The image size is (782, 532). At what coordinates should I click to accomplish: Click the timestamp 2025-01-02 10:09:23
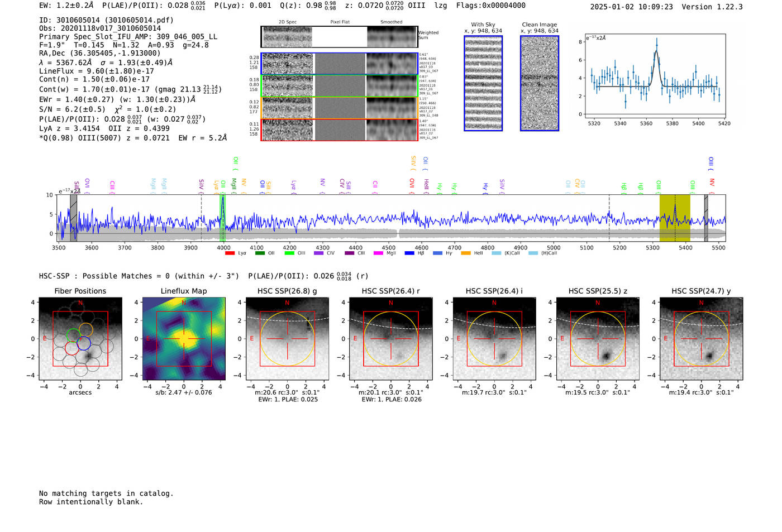click(x=631, y=7)
